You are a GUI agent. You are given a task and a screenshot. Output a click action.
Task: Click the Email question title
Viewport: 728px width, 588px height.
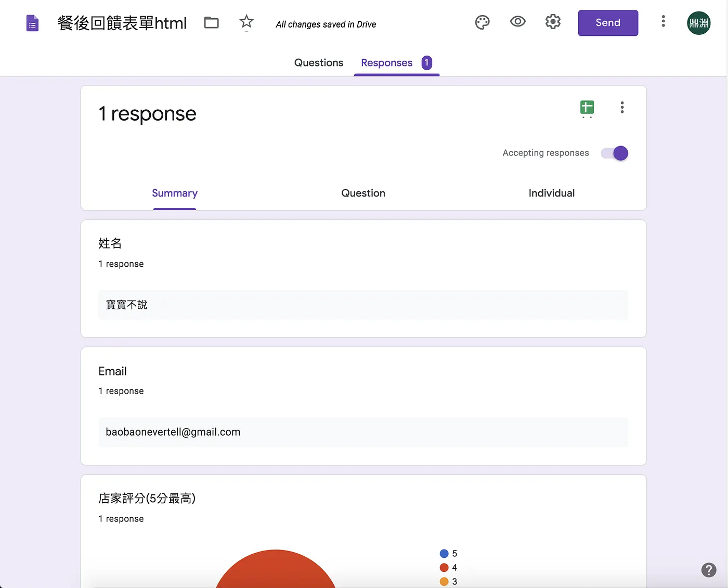tap(112, 371)
